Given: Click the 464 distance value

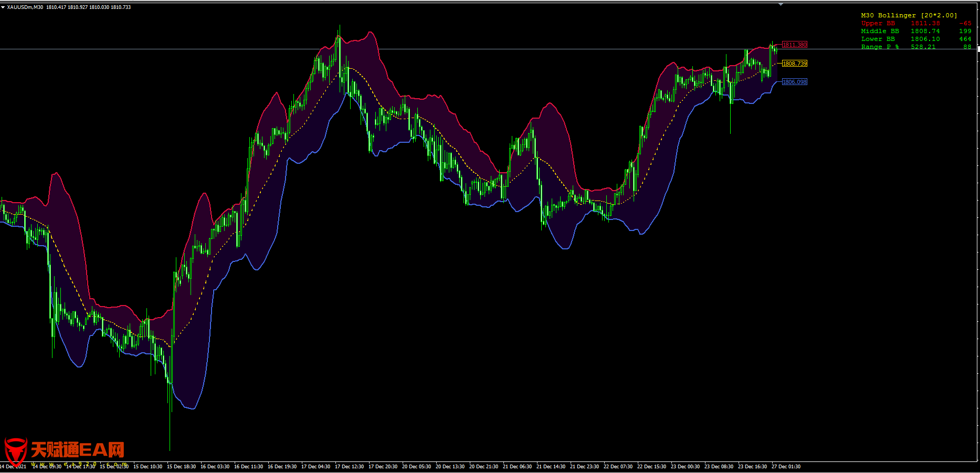Looking at the screenshot, I should click(965, 39).
